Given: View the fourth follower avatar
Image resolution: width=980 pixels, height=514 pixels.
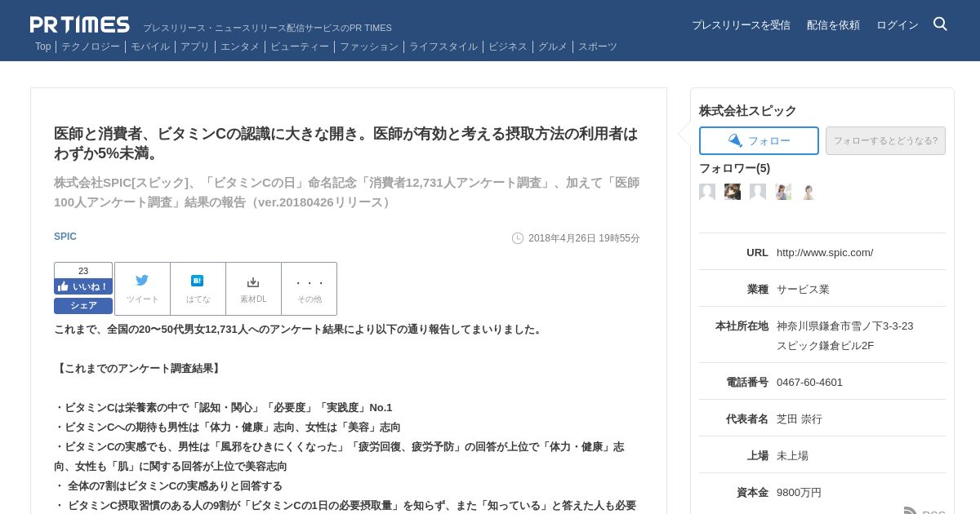Looking at the screenshot, I should pyautogui.click(x=783, y=192).
